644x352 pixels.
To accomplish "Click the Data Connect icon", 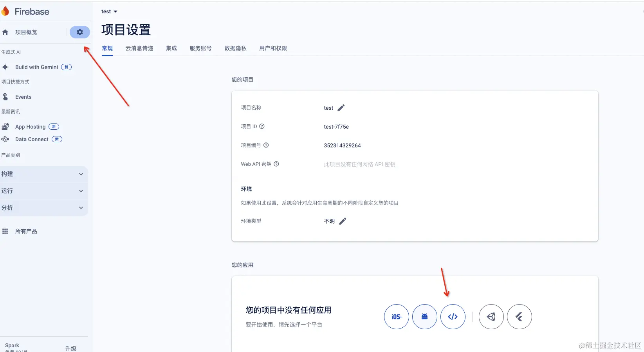I will tap(5, 139).
